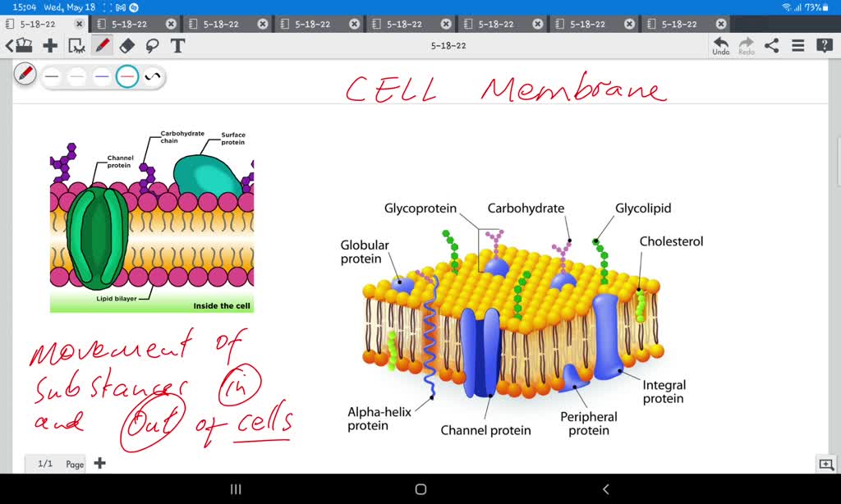Tap the Undo arrow

tap(720, 45)
